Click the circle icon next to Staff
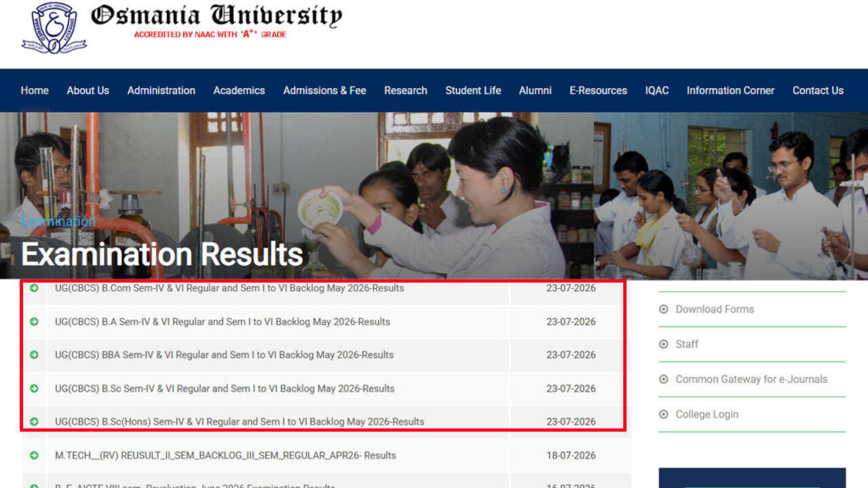The height and width of the screenshot is (488, 868). [664, 344]
